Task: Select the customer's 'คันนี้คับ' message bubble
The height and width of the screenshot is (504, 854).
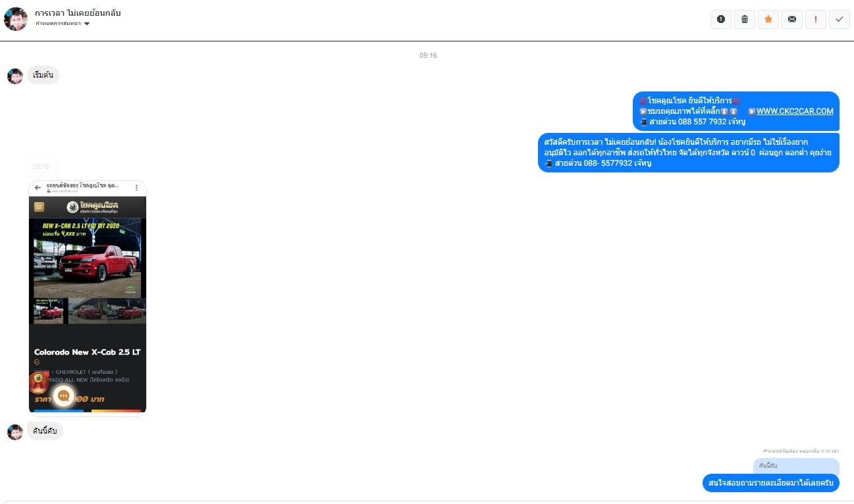Action: [45, 431]
